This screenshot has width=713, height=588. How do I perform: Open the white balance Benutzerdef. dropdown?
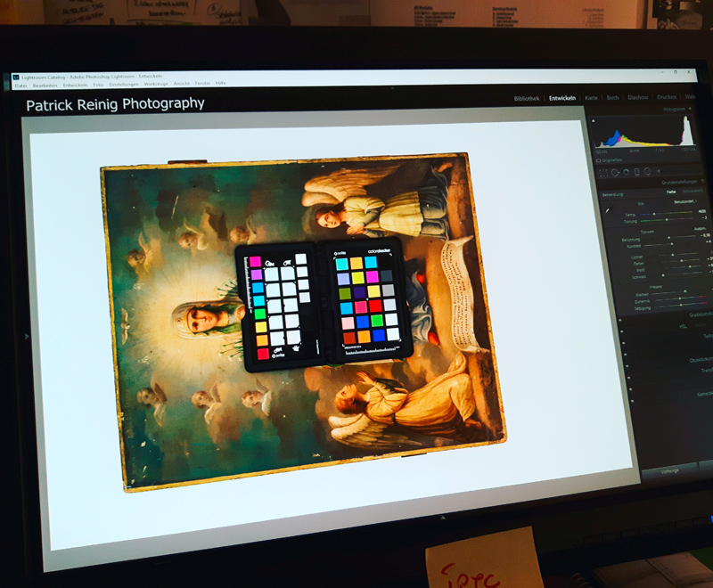(x=686, y=203)
